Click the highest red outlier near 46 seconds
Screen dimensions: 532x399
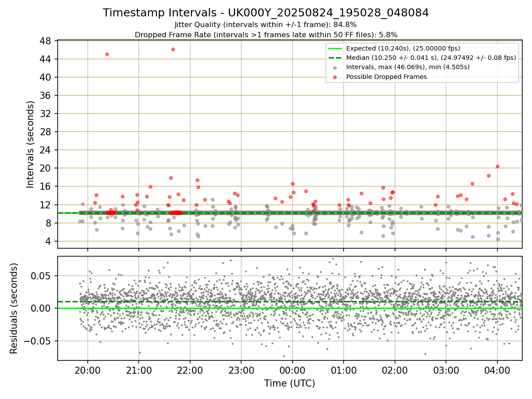(x=173, y=49)
